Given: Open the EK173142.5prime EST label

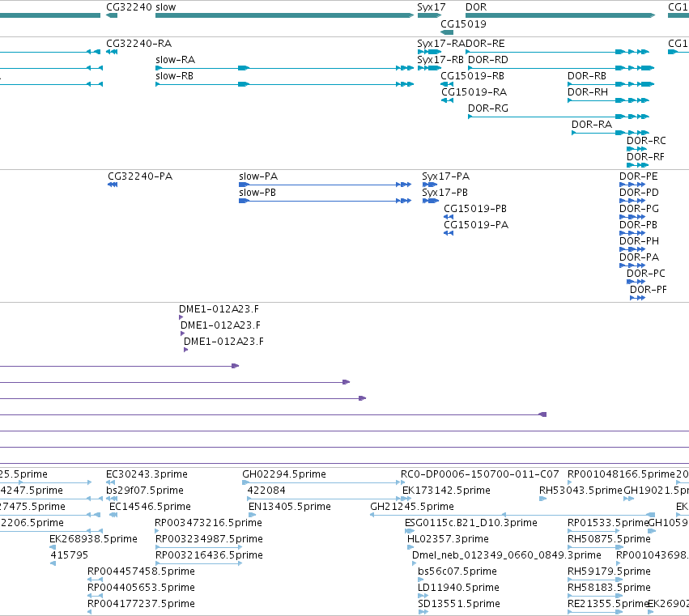Looking at the screenshot, I should pos(446,491).
